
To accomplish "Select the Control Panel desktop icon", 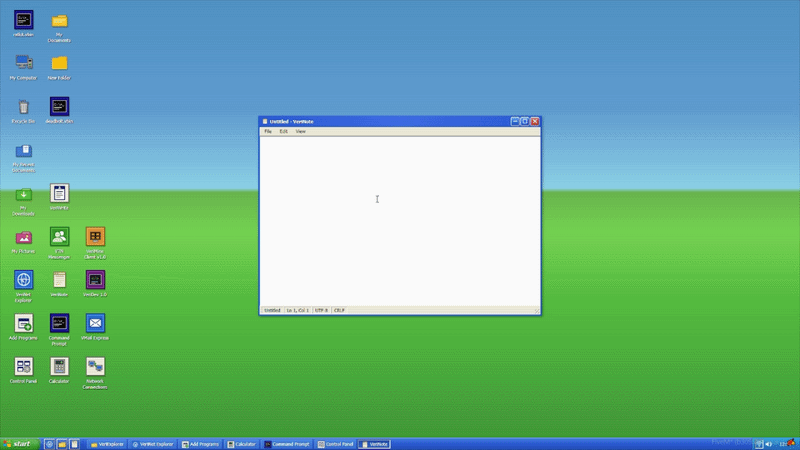I will pyautogui.click(x=23, y=370).
